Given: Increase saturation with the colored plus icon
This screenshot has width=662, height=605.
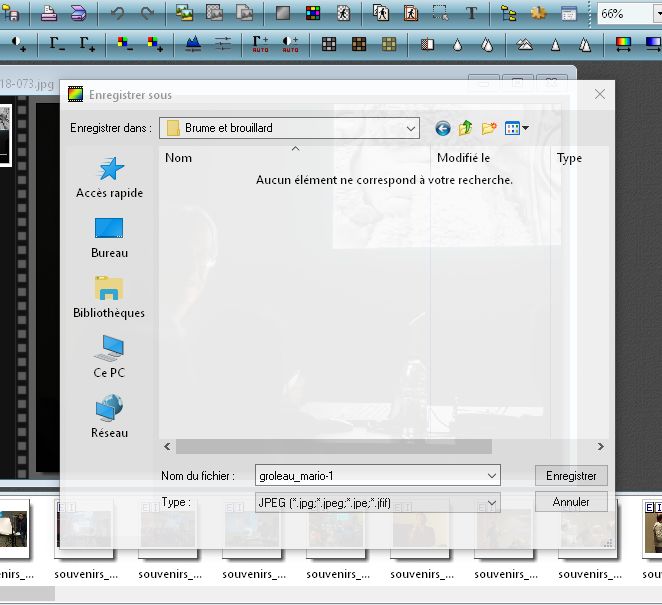Looking at the screenshot, I should coord(155,44).
